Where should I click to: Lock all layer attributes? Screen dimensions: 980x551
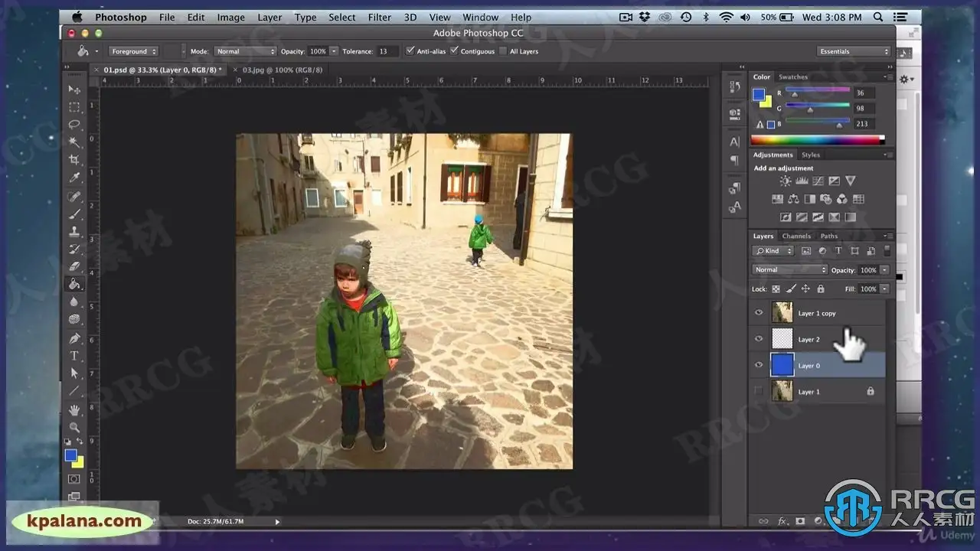820,289
